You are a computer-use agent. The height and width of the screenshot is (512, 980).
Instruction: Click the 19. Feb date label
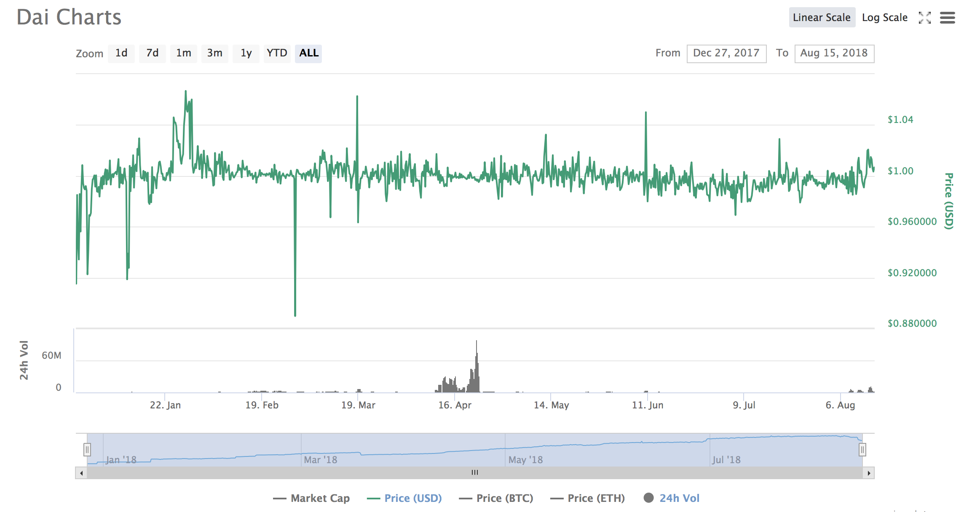[262, 405]
